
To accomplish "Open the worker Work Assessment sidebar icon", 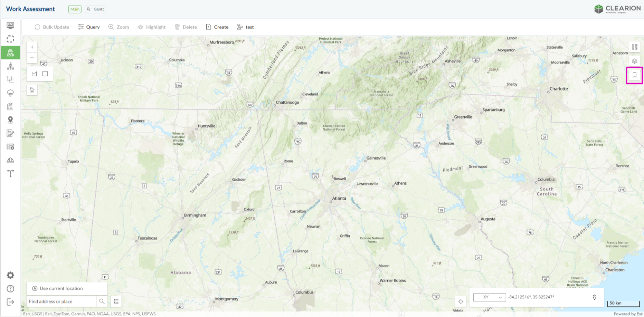I will [x=10, y=52].
